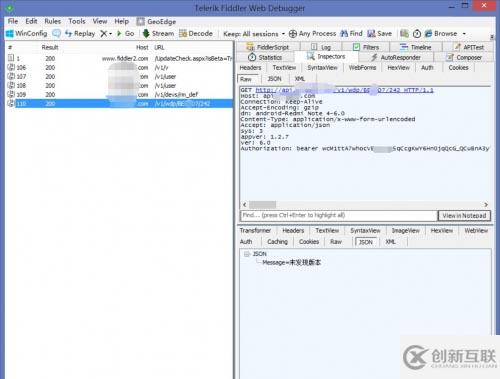500x379 pixels.
Task: Switch to AutoResponder tab
Action: coord(396,57)
